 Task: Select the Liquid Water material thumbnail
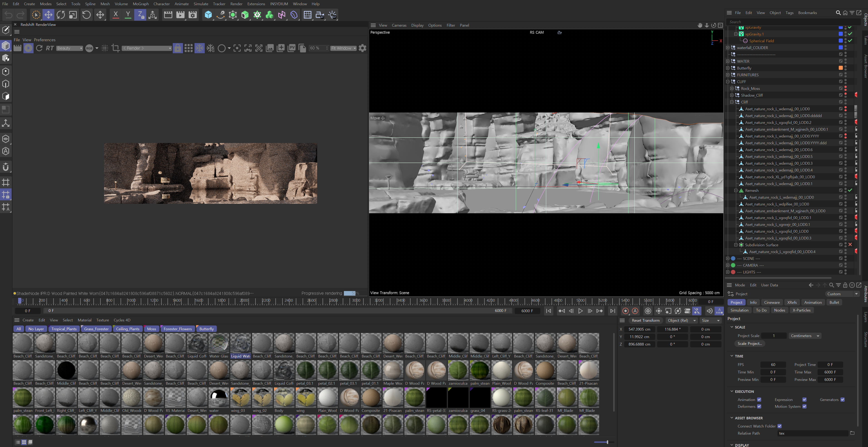coord(241,343)
